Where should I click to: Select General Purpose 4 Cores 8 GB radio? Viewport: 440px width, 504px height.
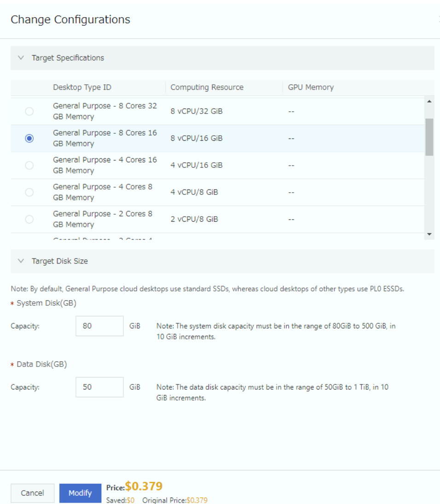point(29,192)
